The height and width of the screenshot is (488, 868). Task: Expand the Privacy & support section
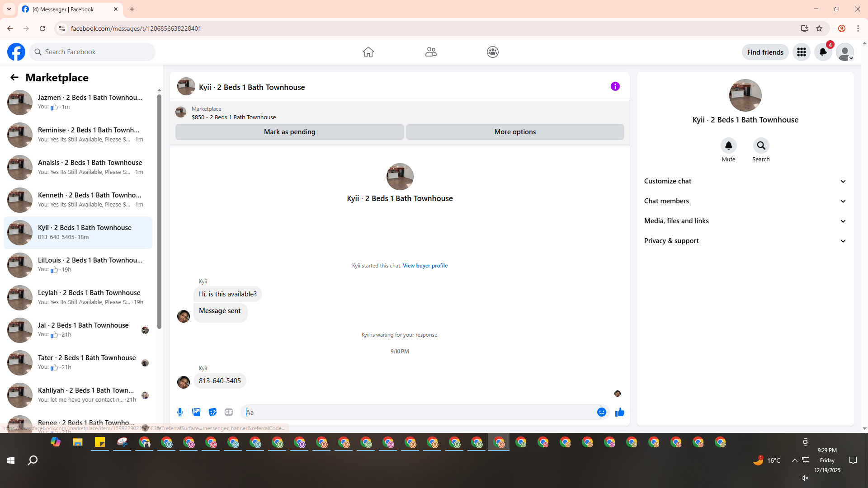[745, 241]
